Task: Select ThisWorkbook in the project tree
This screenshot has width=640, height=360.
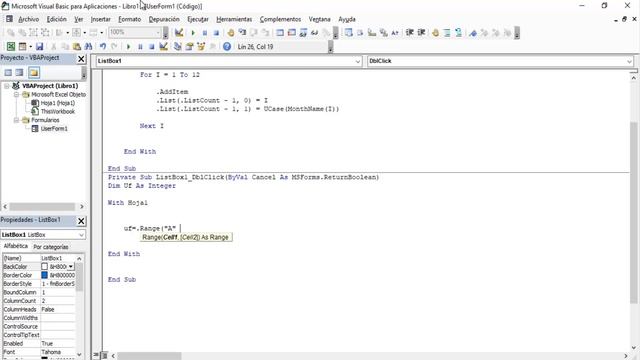Action: click(x=58, y=111)
